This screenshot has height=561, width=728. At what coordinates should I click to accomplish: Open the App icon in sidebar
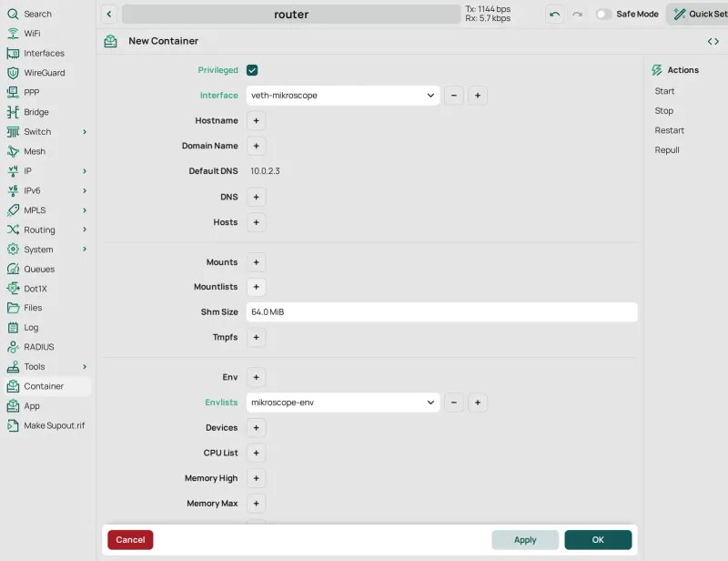pos(13,406)
